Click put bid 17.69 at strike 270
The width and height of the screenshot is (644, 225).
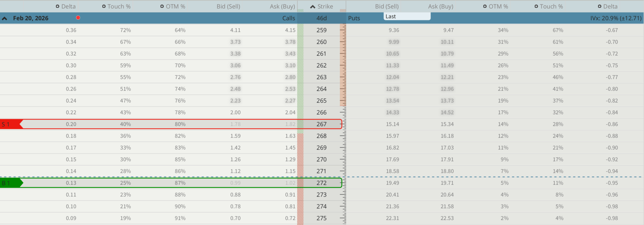click(392, 159)
